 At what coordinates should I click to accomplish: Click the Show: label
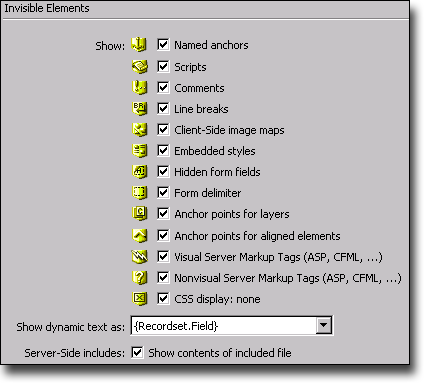(110, 46)
